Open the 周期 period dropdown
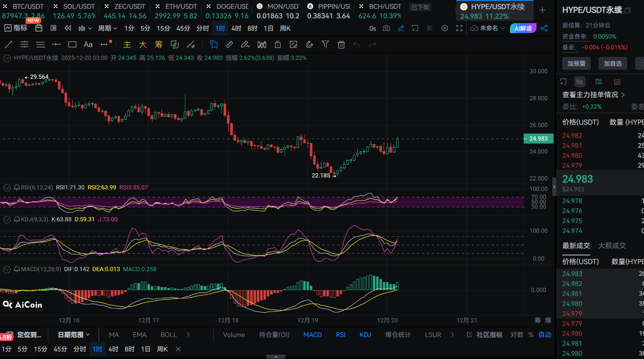 (x=108, y=28)
